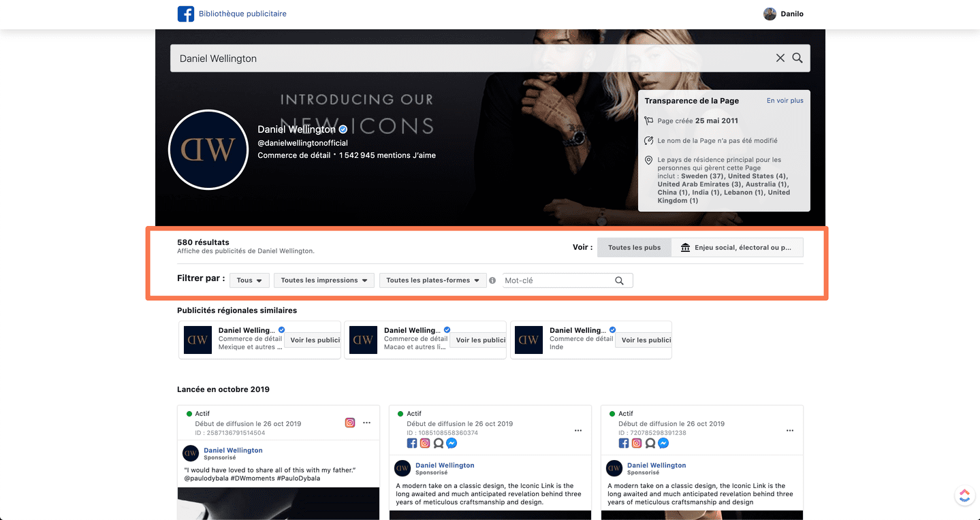This screenshot has width=980, height=520.
Task: Click the DW logo on the Macao regional card
Action: pos(363,340)
